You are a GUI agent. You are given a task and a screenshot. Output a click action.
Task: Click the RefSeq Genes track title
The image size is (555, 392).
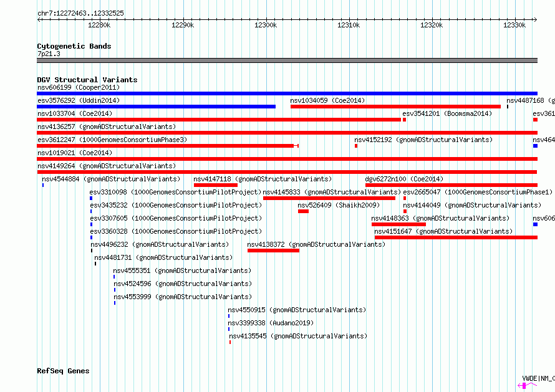pyautogui.click(x=63, y=371)
